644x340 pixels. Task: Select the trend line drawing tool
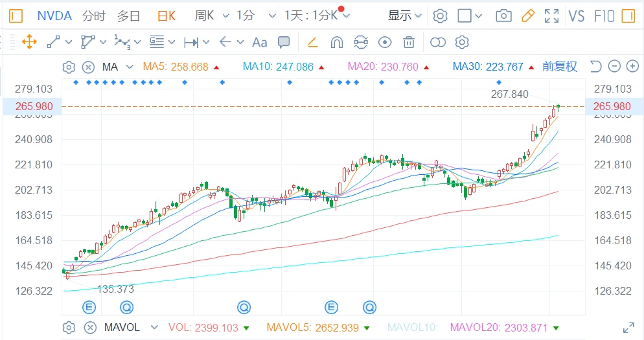(53, 42)
